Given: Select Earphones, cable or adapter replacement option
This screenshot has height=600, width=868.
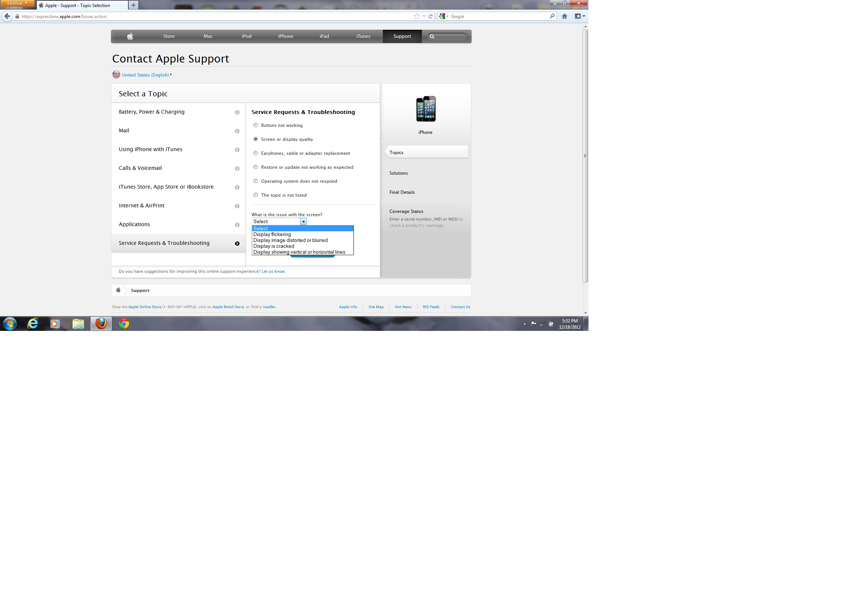Looking at the screenshot, I should coord(256,153).
